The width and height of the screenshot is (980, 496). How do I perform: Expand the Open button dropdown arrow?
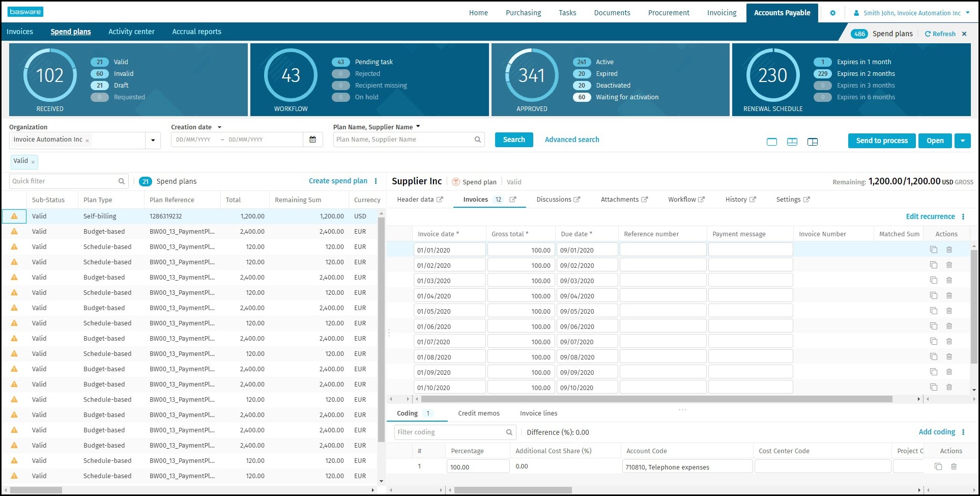(963, 141)
